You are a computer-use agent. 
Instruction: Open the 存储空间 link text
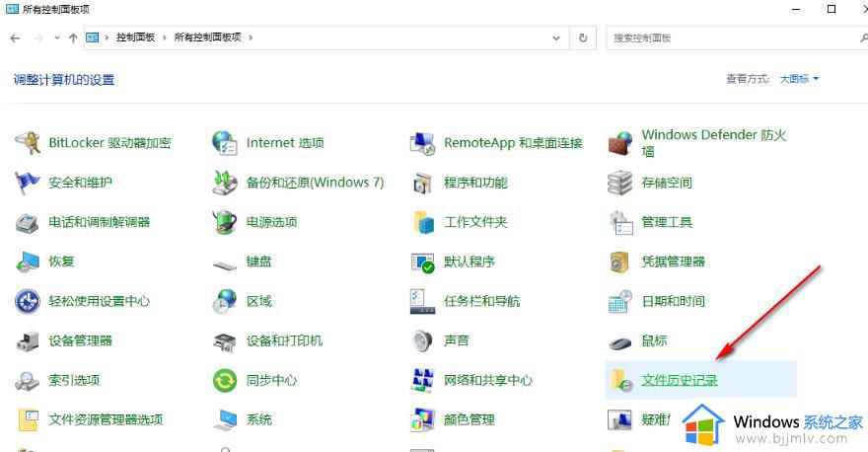[x=667, y=183]
